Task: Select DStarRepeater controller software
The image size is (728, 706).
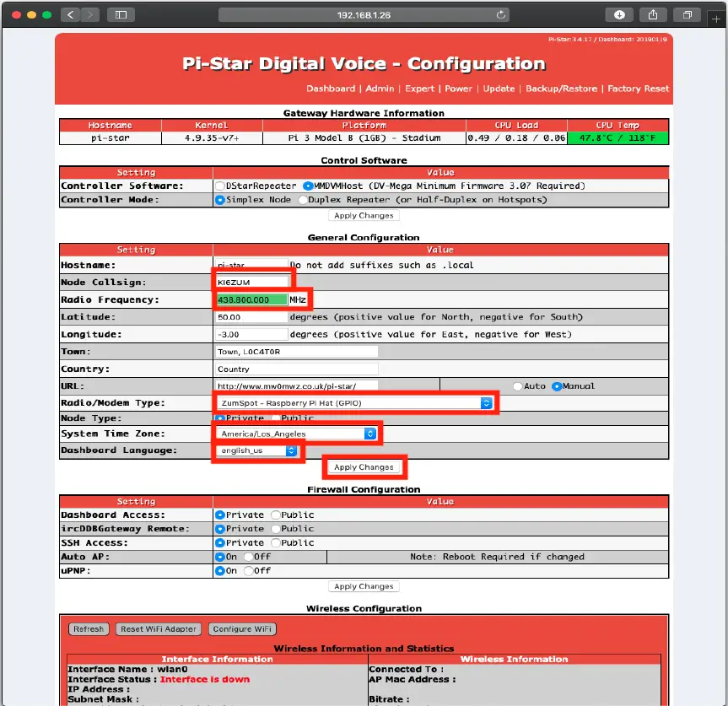Action: click(x=220, y=186)
